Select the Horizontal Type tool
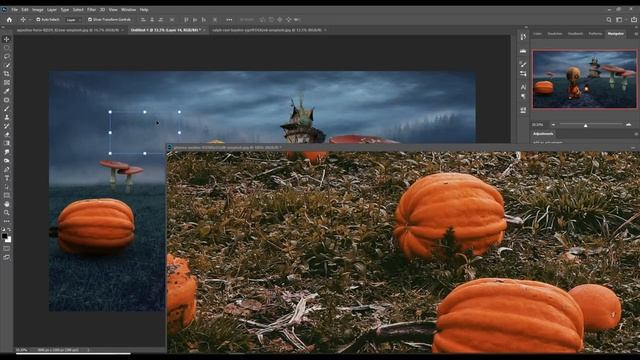 pos(7,178)
